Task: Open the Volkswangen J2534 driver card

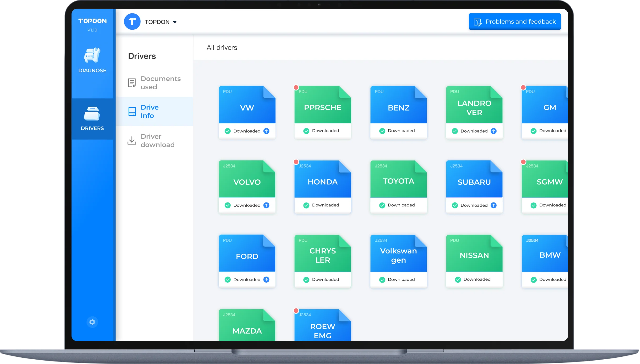Action: (x=398, y=261)
